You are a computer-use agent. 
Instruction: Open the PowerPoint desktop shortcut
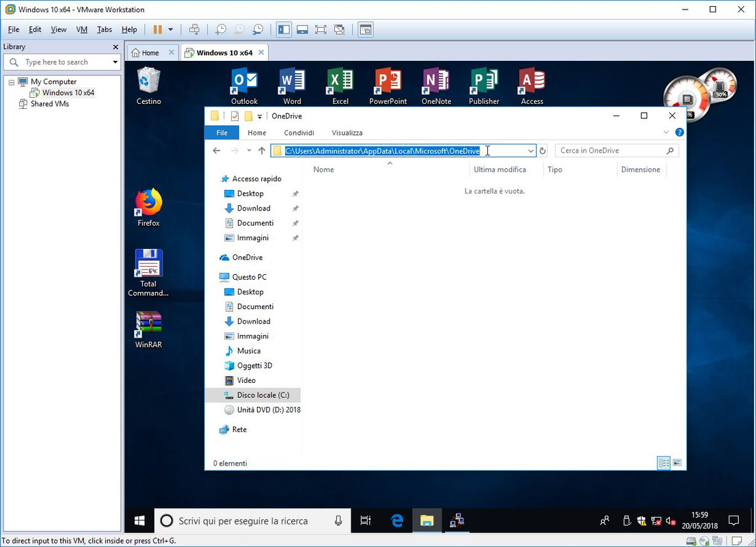(388, 86)
